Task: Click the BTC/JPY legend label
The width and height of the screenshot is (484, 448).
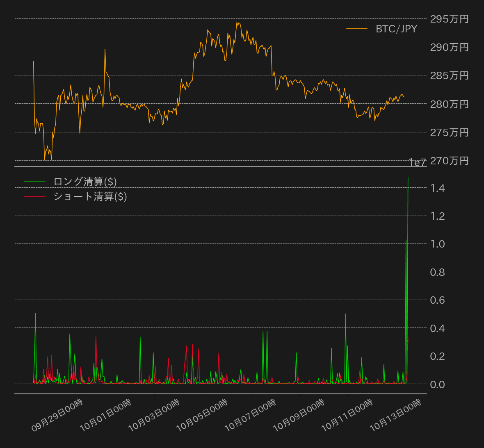Action: tap(396, 29)
